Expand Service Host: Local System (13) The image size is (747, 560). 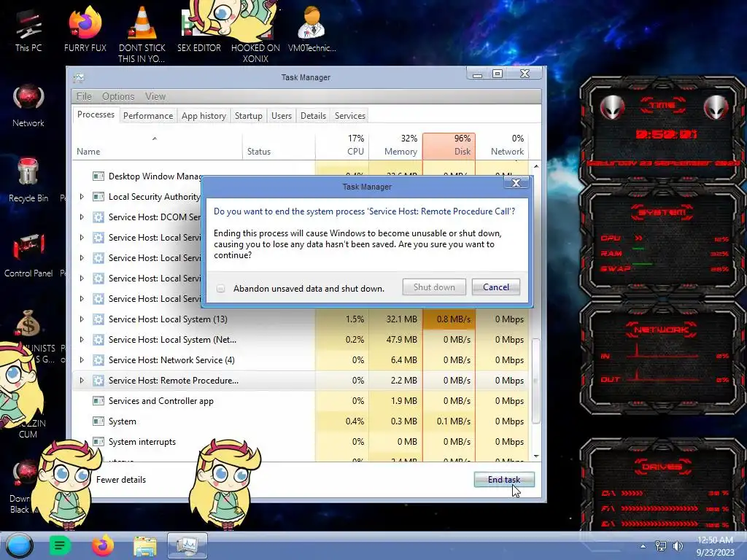tap(82, 319)
